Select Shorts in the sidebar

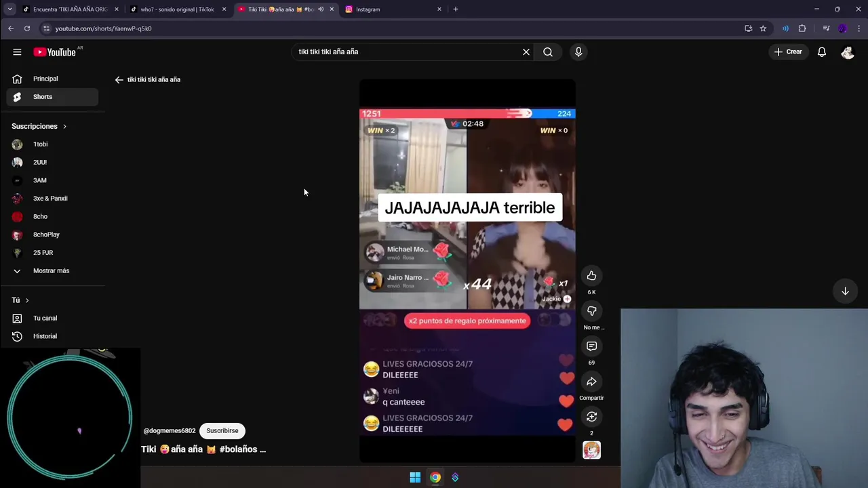click(52, 97)
